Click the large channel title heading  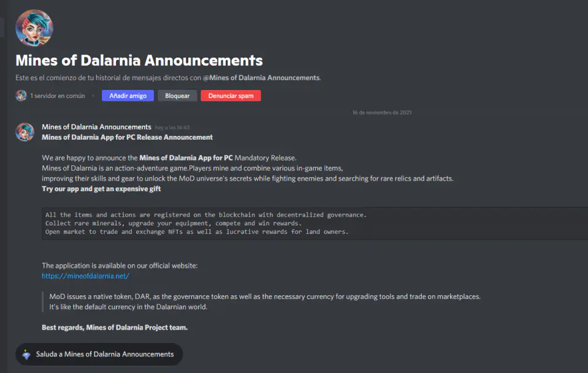pyautogui.click(x=139, y=61)
